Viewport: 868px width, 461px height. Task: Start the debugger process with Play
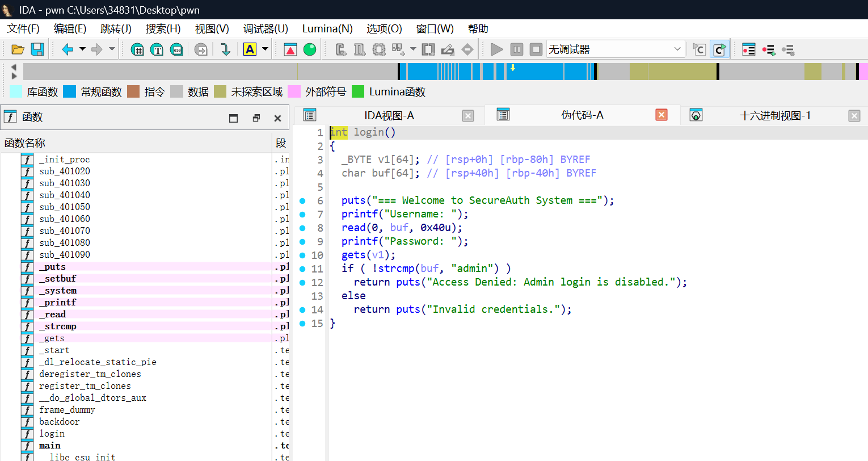tap(497, 49)
